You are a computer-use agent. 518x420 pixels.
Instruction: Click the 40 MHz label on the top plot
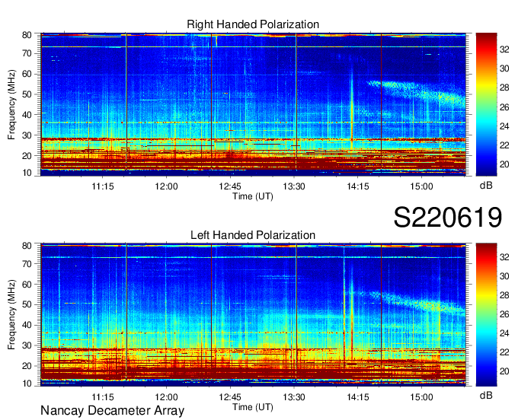(27, 115)
